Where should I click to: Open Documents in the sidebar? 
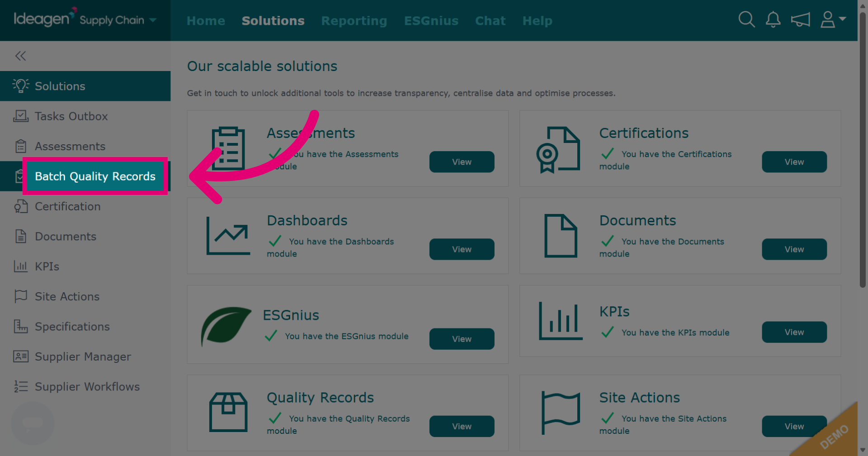[x=85, y=236]
